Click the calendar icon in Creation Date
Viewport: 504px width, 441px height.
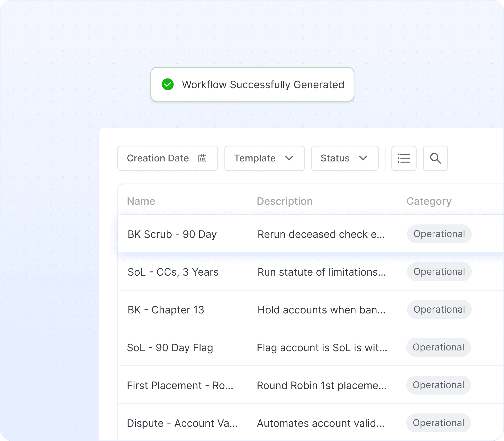(202, 158)
